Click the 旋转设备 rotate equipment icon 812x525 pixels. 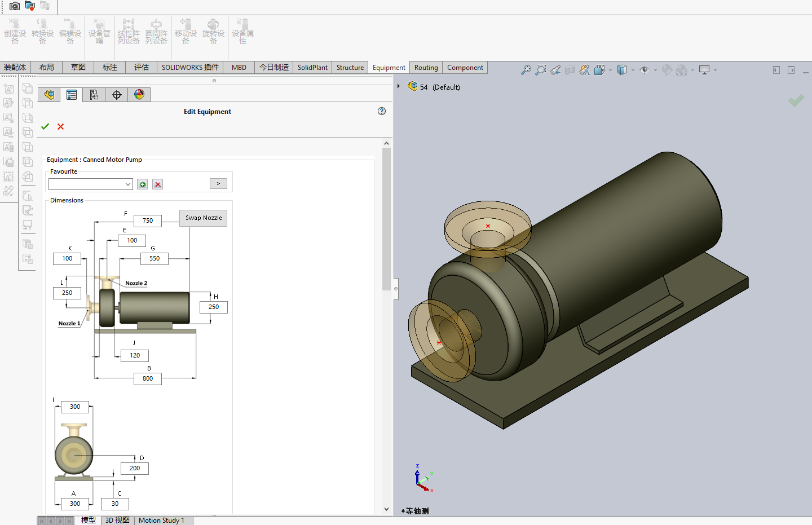(x=213, y=30)
